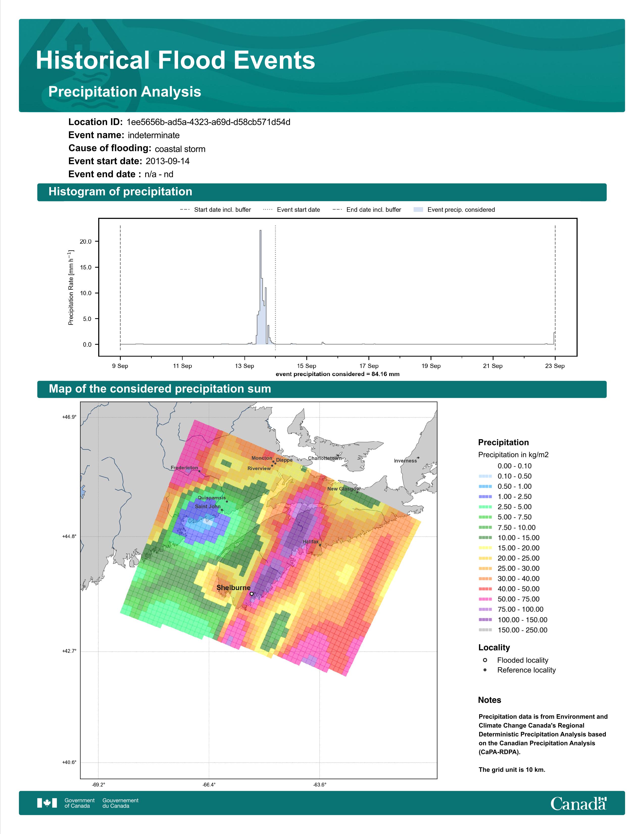The height and width of the screenshot is (834, 644).
Task: Click the Historical Flood Events title
Action: coord(176,60)
